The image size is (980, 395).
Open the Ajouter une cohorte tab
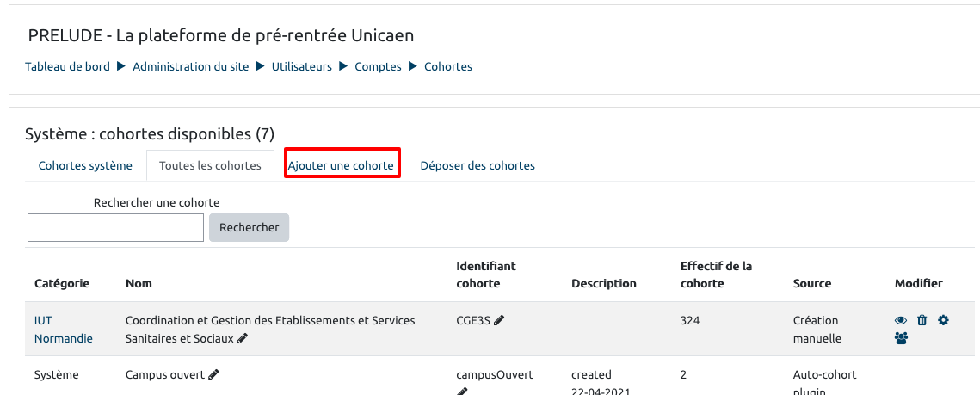click(x=341, y=165)
